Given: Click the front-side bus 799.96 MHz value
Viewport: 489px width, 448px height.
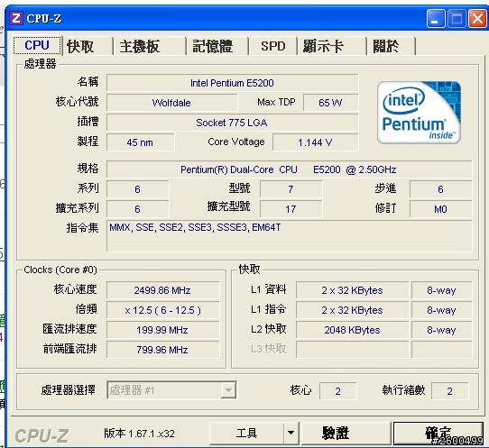Looking at the screenshot, I should tap(162, 350).
